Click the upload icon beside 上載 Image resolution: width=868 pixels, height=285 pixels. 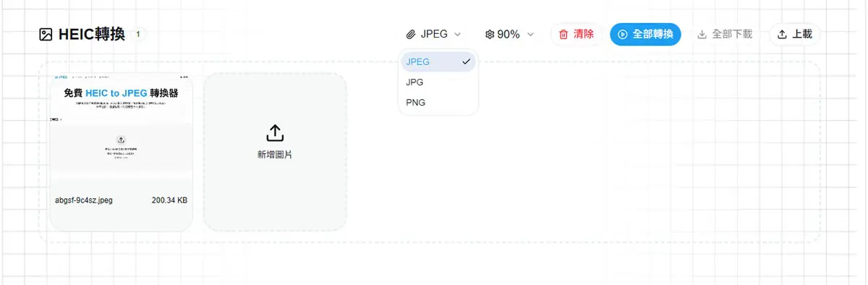[782, 34]
